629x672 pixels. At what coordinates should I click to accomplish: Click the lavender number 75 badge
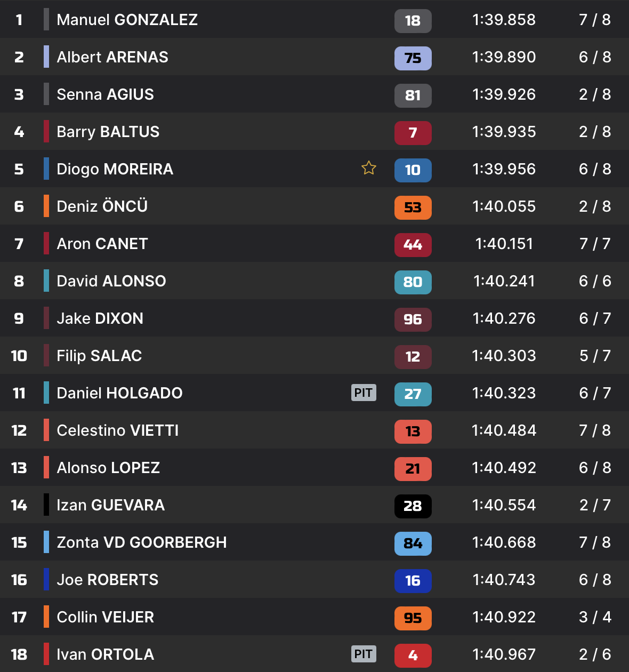tap(413, 58)
